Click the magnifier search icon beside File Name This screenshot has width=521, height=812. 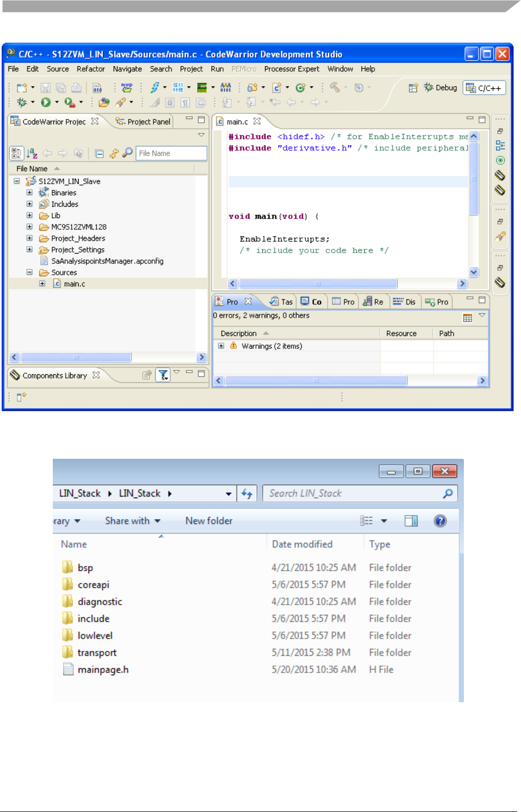tap(127, 153)
